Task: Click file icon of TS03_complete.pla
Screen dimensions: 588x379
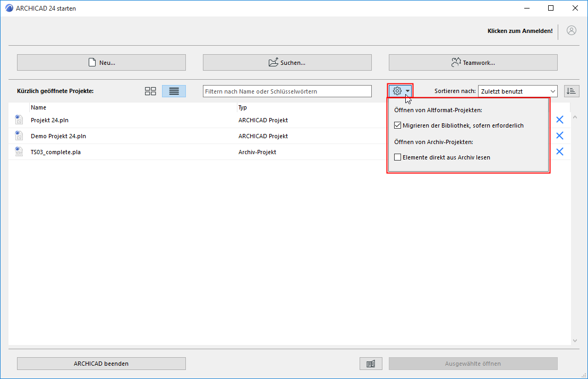Action: click(x=19, y=151)
